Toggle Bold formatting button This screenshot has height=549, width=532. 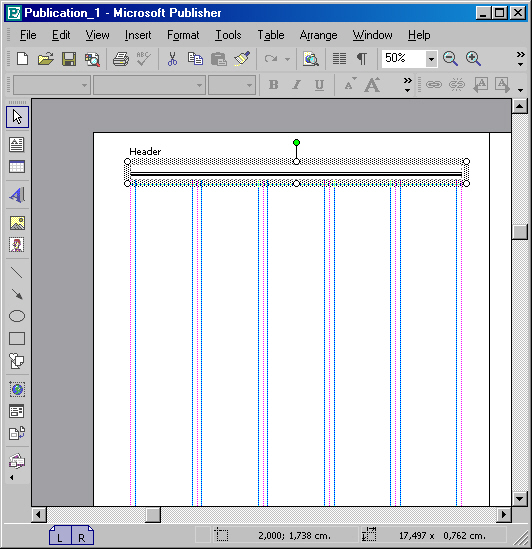click(x=274, y=85)
